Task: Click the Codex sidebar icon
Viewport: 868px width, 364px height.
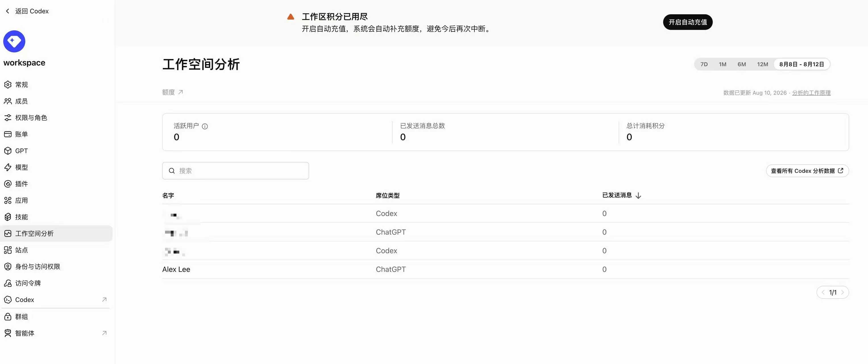Action: [x=8, y=300]
